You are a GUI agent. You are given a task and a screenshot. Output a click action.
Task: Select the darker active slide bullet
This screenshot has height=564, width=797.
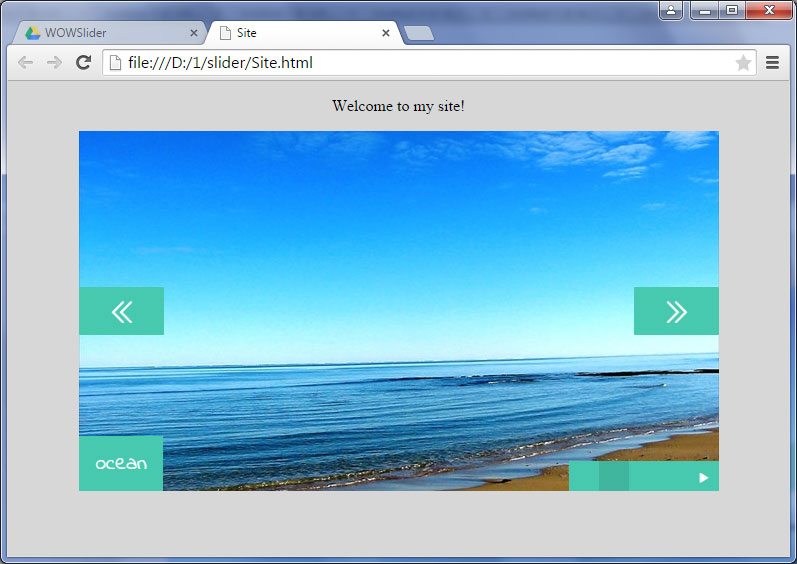coord(614,476)
